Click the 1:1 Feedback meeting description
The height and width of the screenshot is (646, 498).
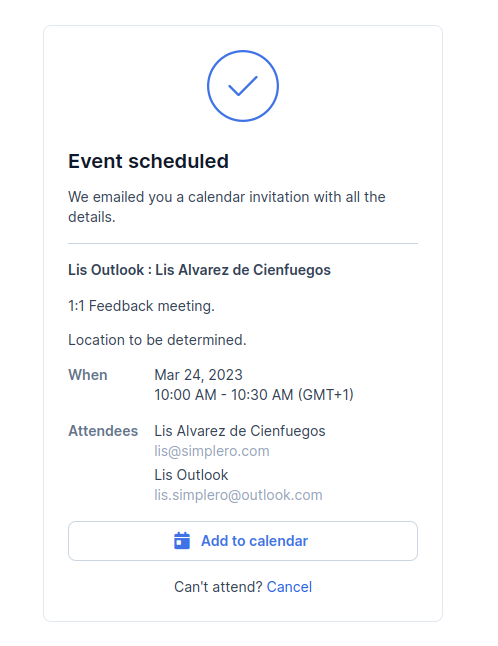pyautogui.click(x=141, y=306)
